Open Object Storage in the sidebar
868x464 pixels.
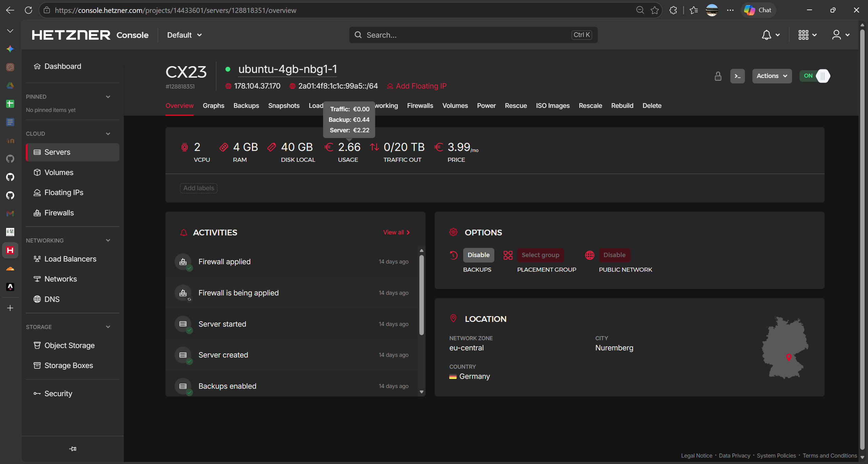73,345
